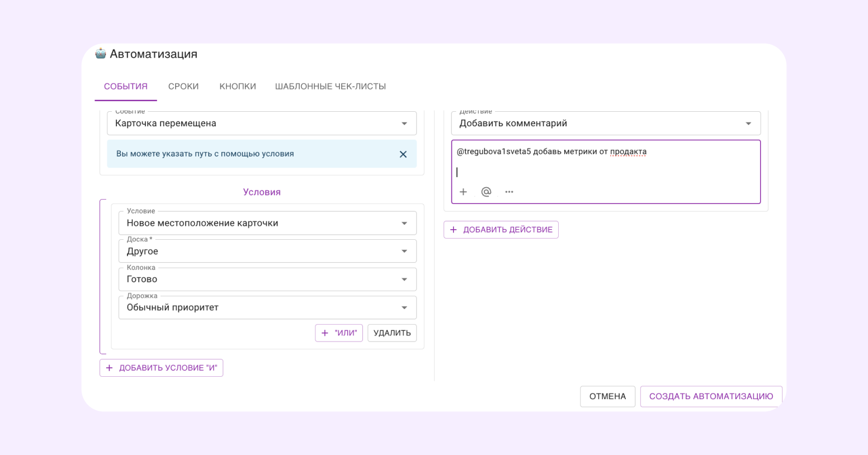
Task: Expand the Действие dropdown Добавить комментарий
Action: click(605, 124)
